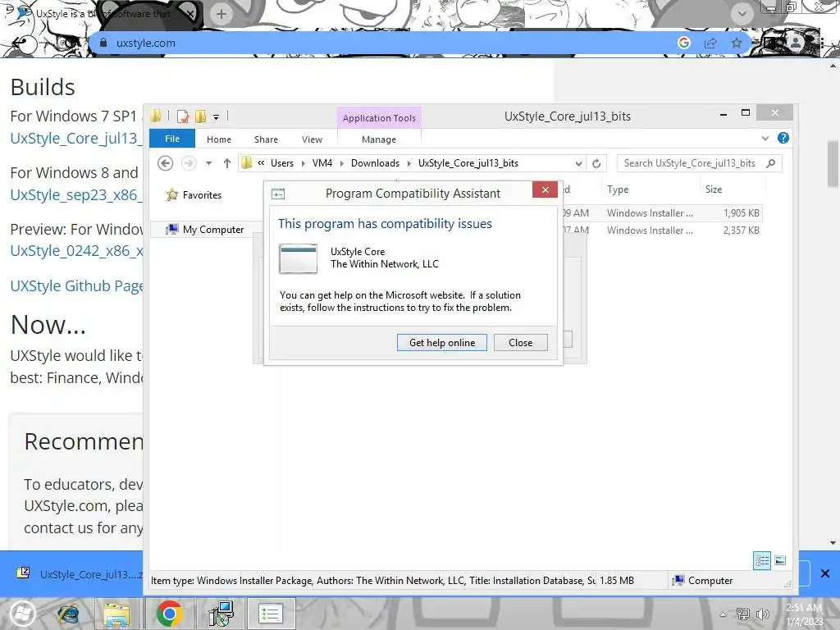Image resolution: width=840 pixels, height=630 pixels.
Task: Open Customize Quick Access Toolbar dropdown
Action: tap(216, 116)
